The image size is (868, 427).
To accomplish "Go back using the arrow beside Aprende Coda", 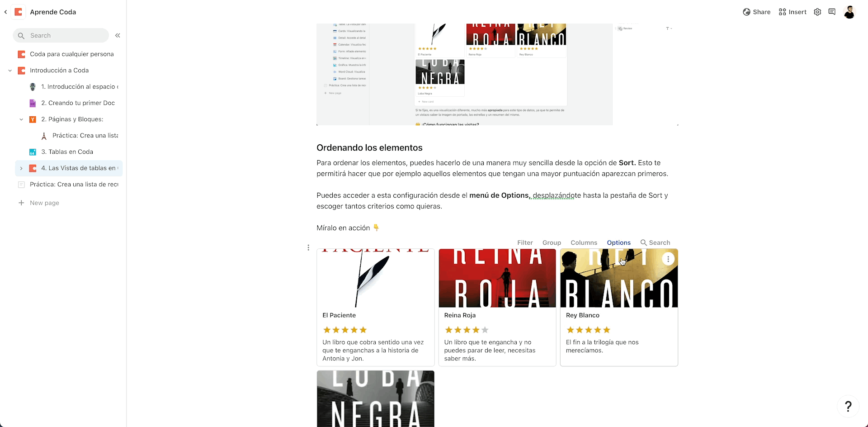I will coord(5,12).
